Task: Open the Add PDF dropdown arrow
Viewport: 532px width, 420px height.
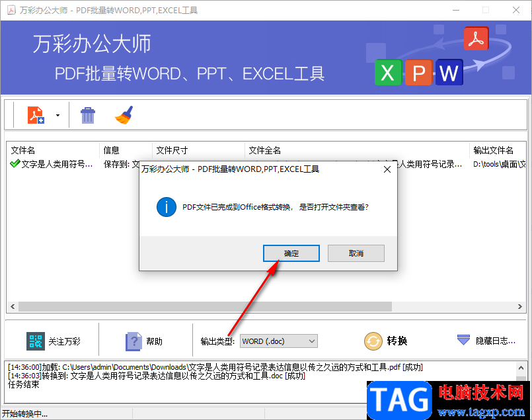Action: pos(57,116)
